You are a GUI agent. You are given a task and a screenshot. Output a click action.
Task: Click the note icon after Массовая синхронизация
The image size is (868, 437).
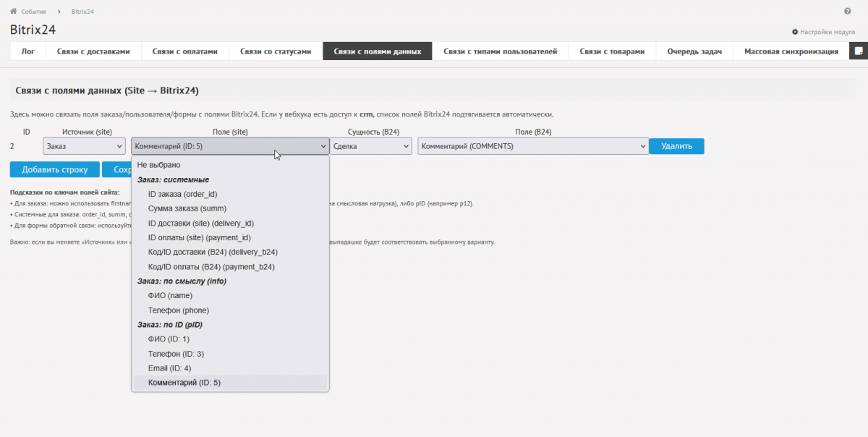click(858, 51)
